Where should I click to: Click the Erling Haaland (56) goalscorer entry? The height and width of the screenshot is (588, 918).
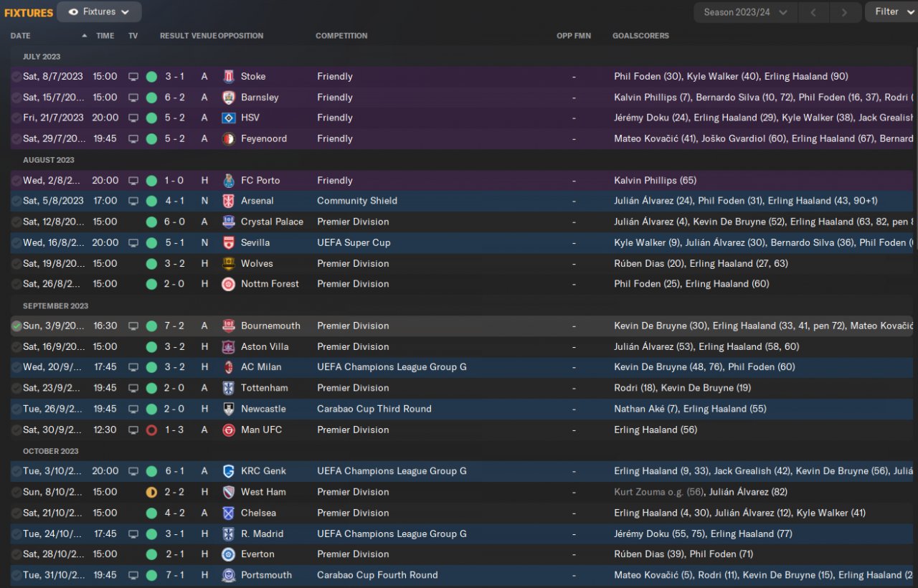pos(656,430)
